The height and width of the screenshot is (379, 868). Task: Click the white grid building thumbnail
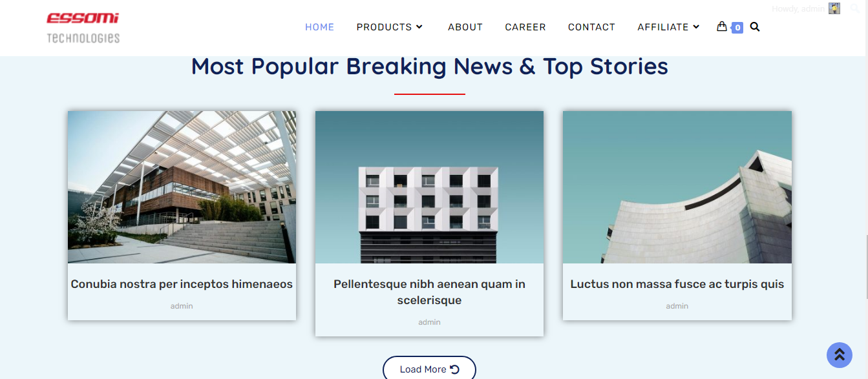pyautogui.click(x=429, y=187)
